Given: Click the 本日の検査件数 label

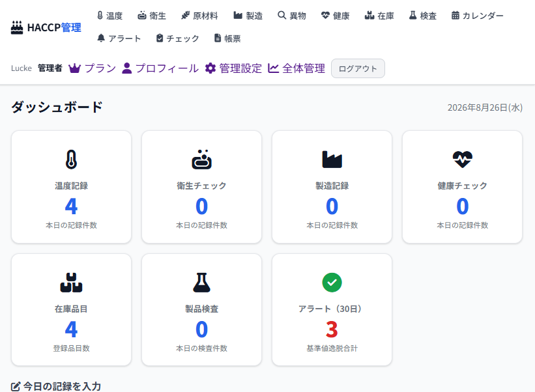Looking at the screenshot, I should pos(201,348).
